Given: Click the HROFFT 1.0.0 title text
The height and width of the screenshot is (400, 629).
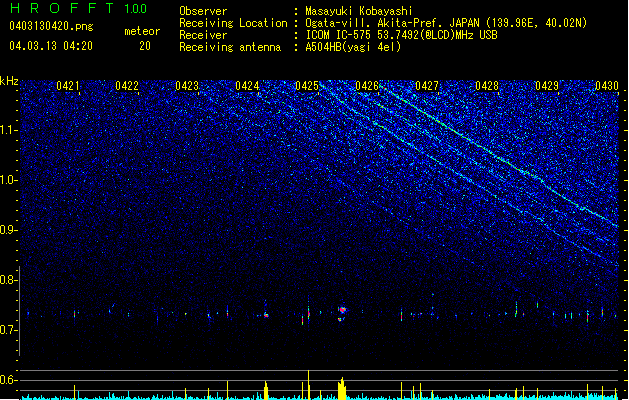Looking at the screenshot, I should coord(79,8).
